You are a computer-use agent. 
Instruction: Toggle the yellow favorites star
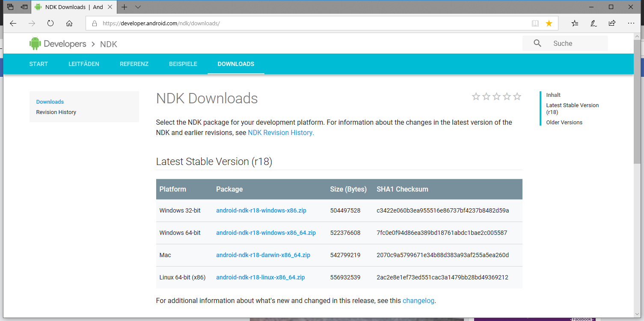click(x=549, y=23)
